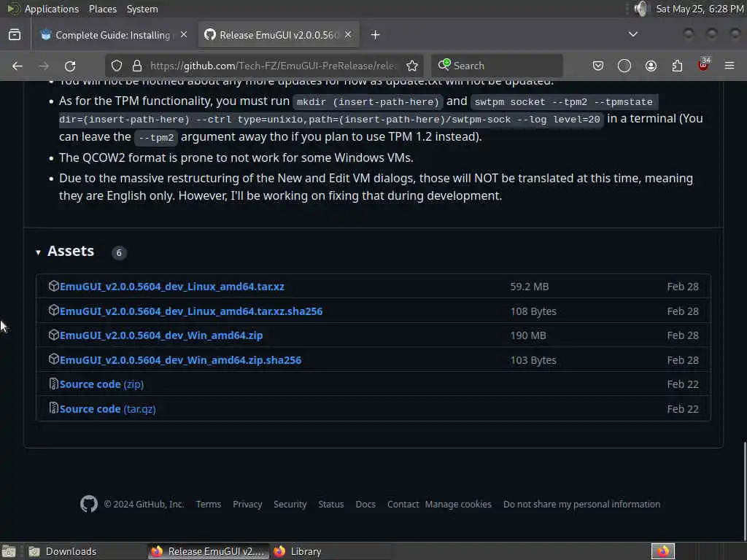Screen dimensions: 747x560
Task: Click the Firefox workspace switcher box
Action: click(x=662, y=551)
